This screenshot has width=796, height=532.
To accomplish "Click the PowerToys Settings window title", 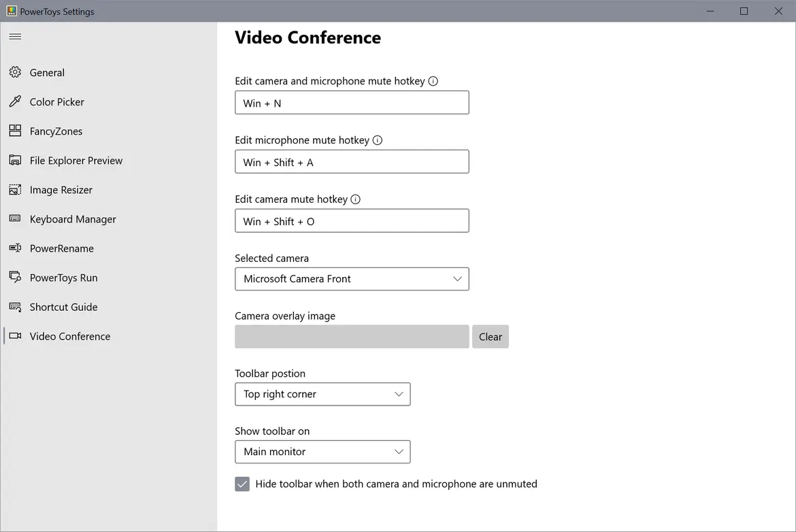I will (x=57, y=12).
